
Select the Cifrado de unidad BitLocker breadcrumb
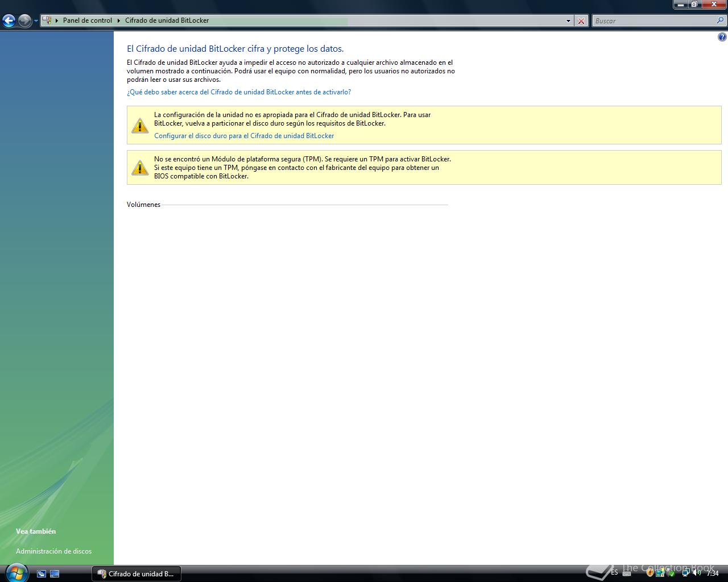pos(167,20)
